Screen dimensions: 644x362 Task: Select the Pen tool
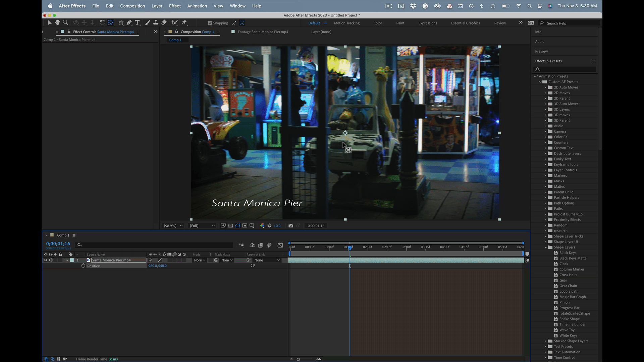tap(129, 22)
